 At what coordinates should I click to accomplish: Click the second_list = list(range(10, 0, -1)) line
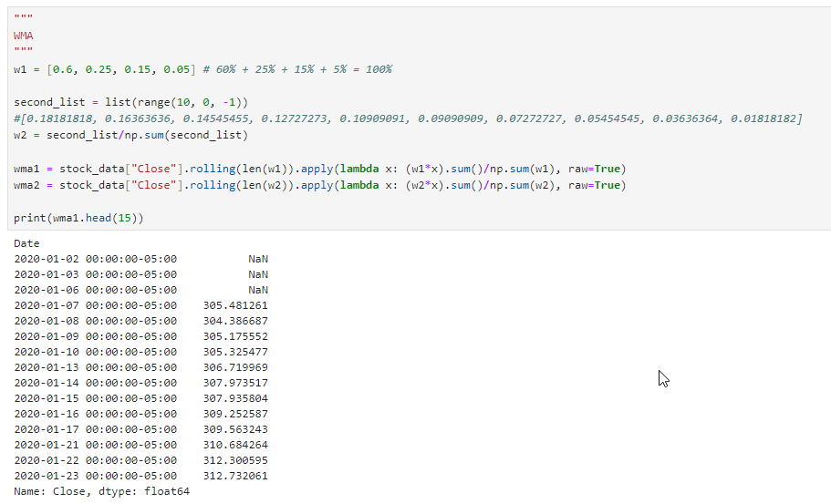point(130,102)
